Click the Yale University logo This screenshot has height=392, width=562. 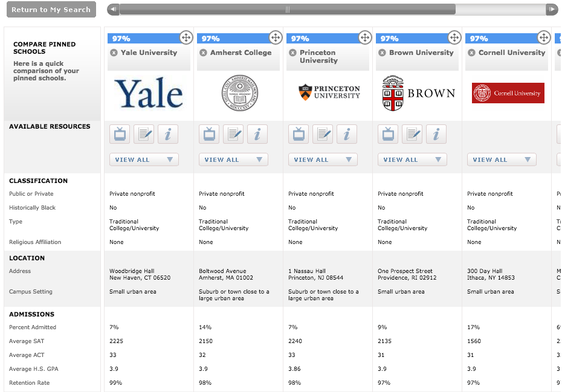point(149,94)
